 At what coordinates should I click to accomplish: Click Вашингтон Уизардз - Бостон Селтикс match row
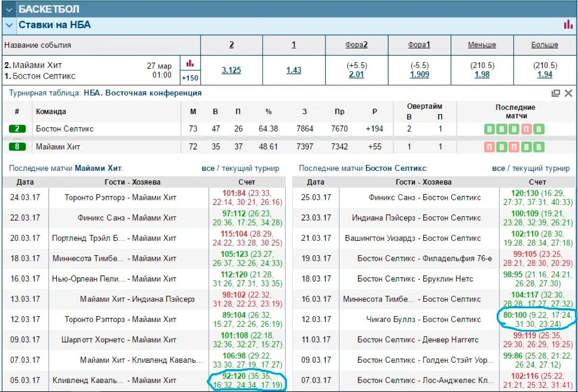point(413,238)
